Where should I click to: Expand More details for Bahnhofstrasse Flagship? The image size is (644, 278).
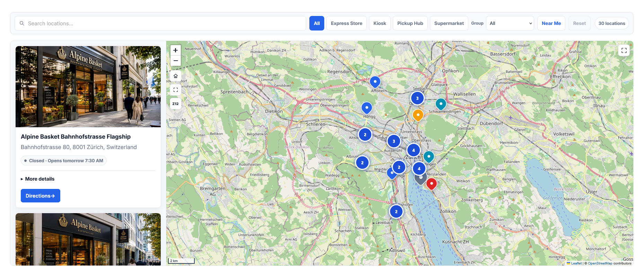[x=38, y=179]
